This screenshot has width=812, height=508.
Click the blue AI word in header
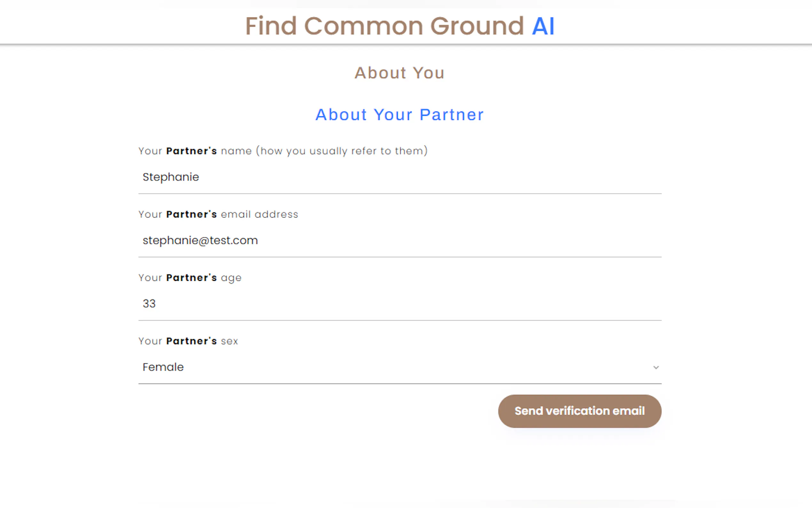pyautogui.click(x=543, y=26)
